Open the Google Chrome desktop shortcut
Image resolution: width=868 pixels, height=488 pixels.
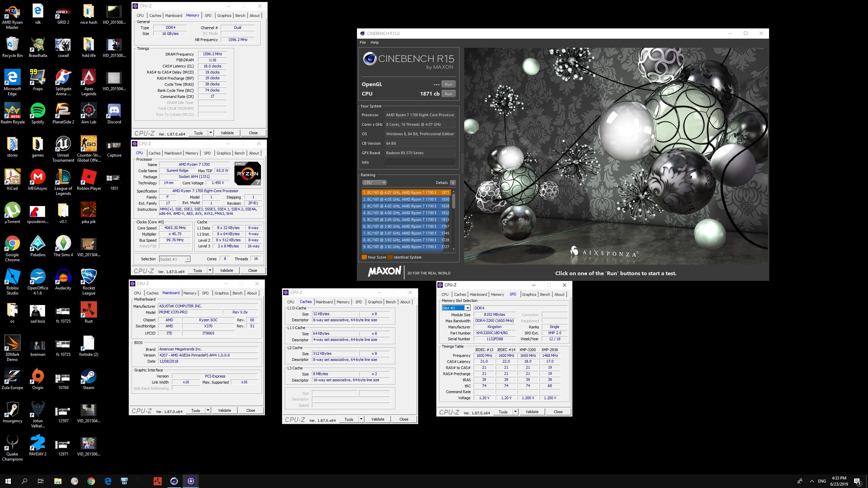[x=13, y=249]
